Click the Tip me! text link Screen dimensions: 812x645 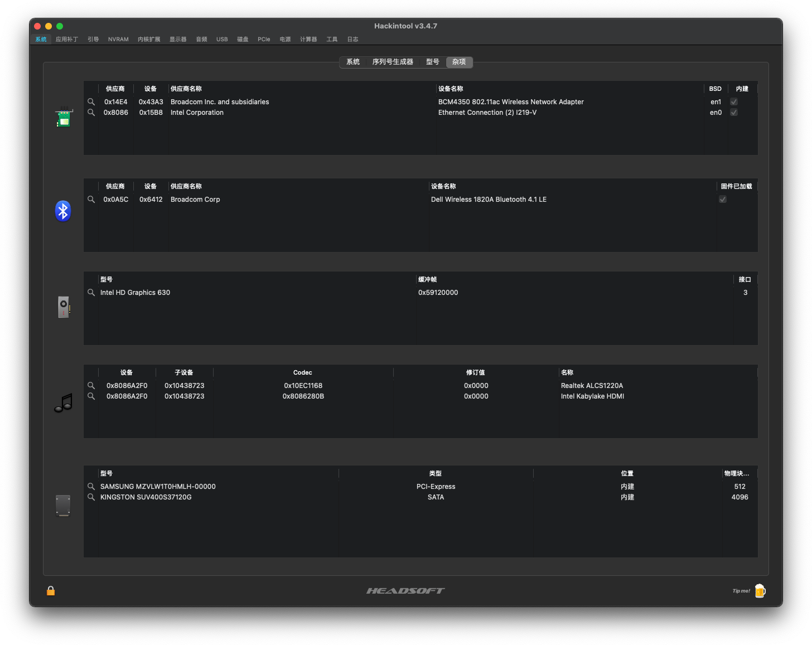pos(741,591)
